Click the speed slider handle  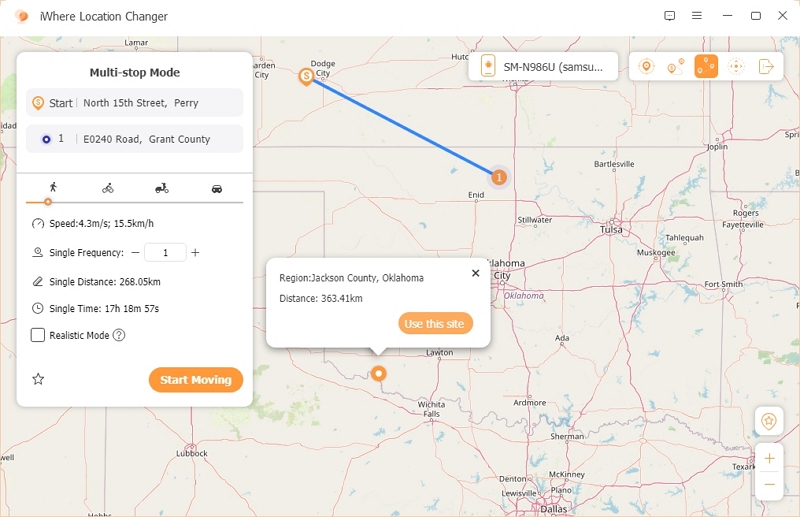[48, 202]
